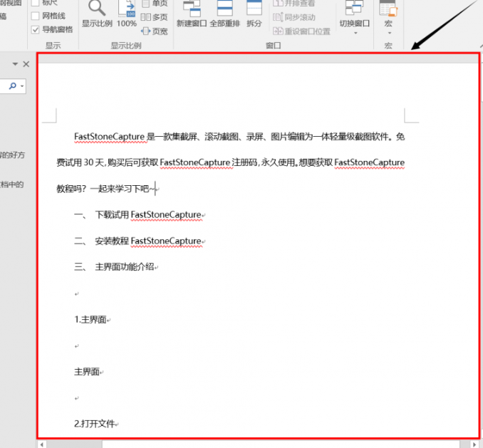Image resolution: width=483 pixels, height=448 pixels.
Task: Expand the 切换窗口 dropdown arrow
Action: (355, 33)
